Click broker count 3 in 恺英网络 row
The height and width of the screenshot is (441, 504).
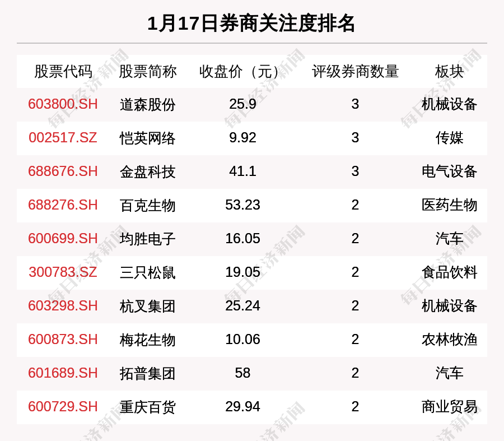(355, 138)
